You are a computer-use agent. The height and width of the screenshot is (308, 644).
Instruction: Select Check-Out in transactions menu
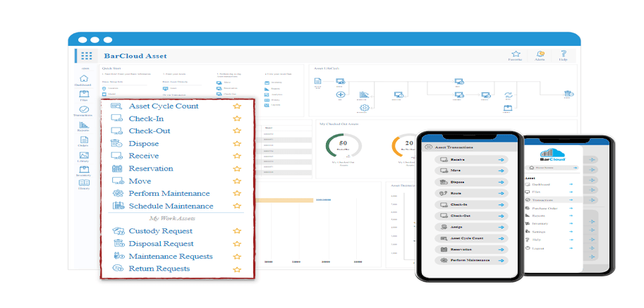tap(150, 131)
